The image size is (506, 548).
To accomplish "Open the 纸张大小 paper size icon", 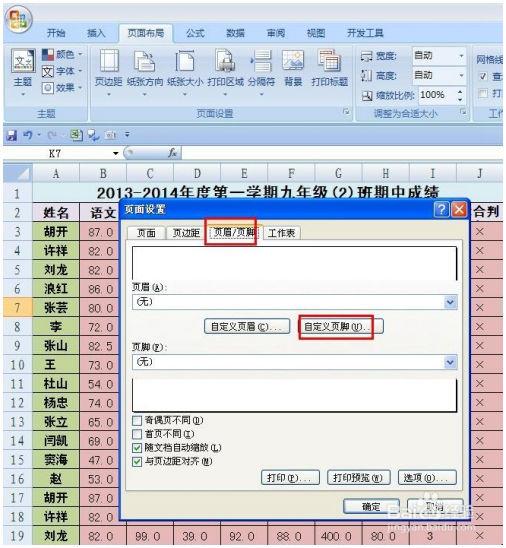I will [x=185, y=69].
